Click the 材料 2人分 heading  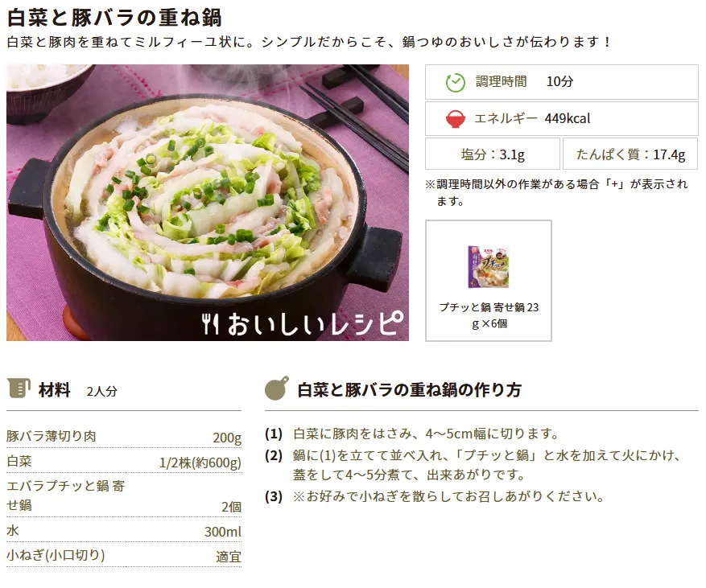click(x=77, y=389)
